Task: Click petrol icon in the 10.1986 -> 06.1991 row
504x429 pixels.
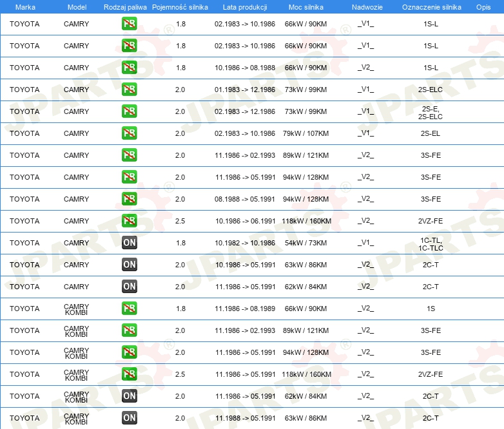Action: pyautogui.click(x=129, y=220)
